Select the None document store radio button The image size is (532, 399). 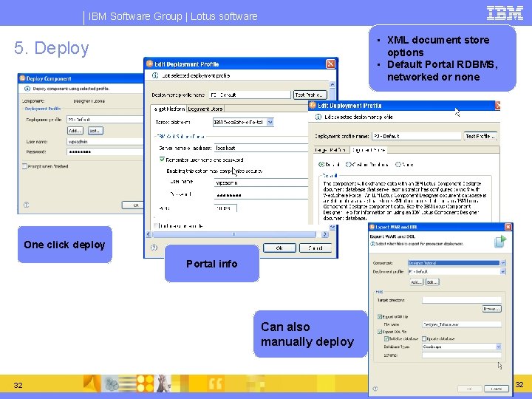[398, 164]
